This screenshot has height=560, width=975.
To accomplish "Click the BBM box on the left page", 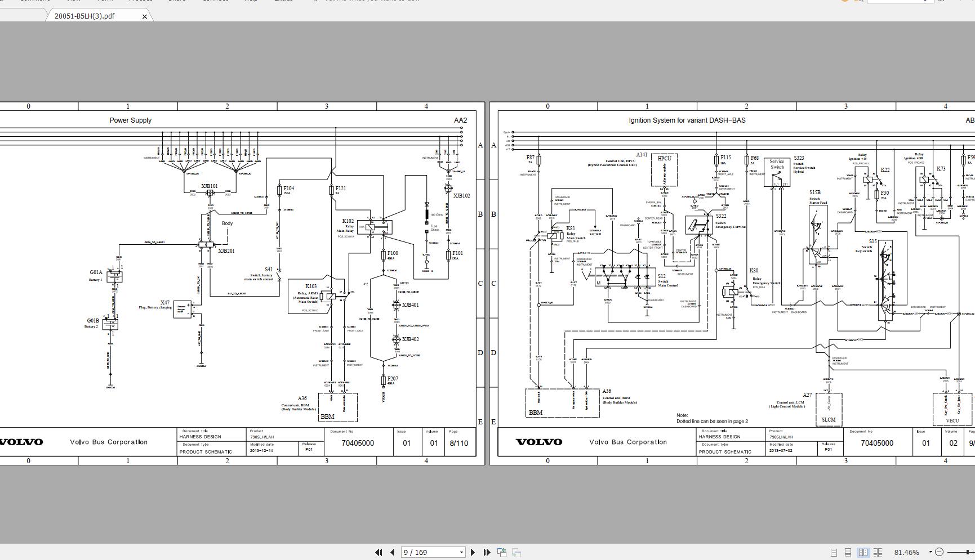I will (x=338, y=407).
